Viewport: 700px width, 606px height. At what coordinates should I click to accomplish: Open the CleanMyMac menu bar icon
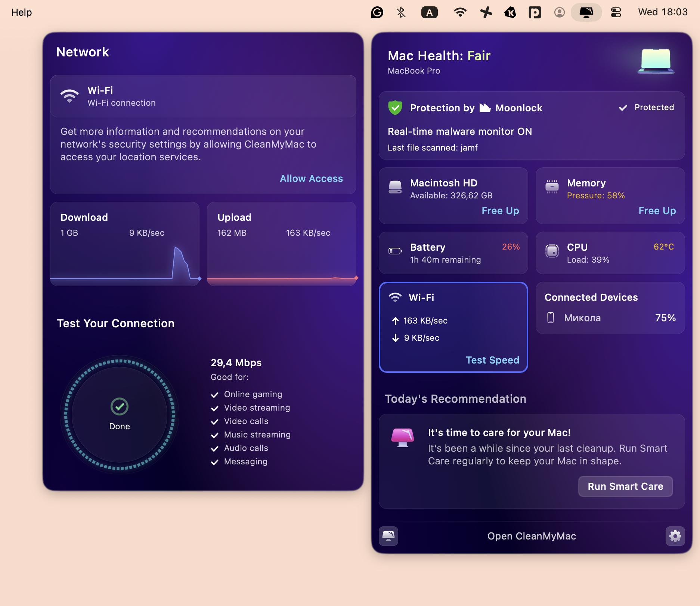pos(585,12)
